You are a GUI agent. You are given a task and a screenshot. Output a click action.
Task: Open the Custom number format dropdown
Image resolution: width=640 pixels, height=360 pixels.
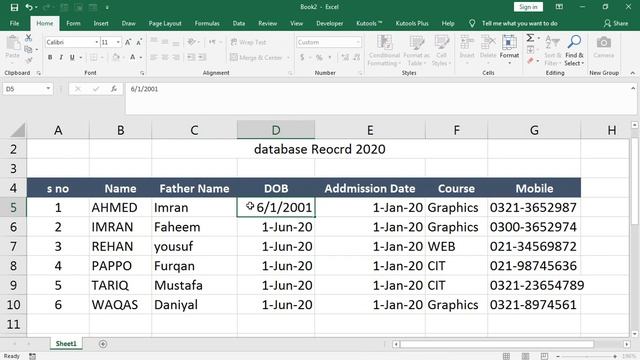click(358, 42)
